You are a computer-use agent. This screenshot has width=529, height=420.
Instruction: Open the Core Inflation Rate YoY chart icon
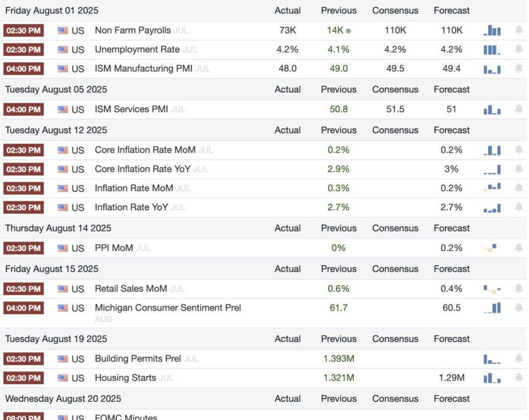[x=492, y=169]
